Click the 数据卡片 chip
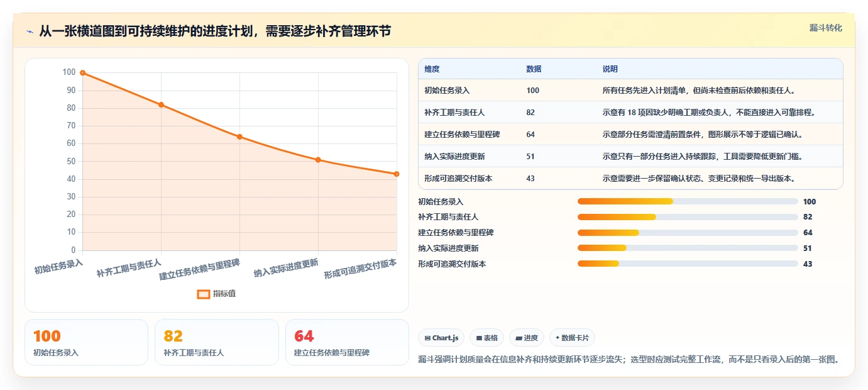This screenshot has width=868, height=390. (573, 338)
